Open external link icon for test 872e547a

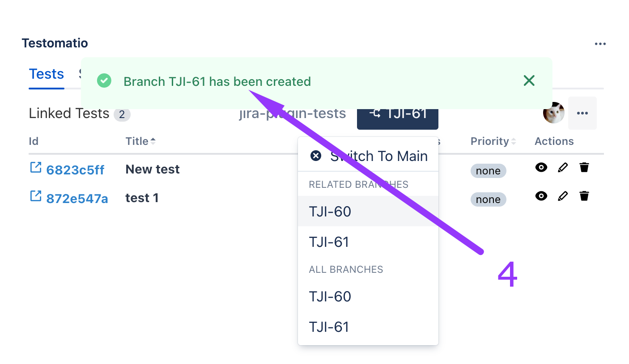point(35,196)
